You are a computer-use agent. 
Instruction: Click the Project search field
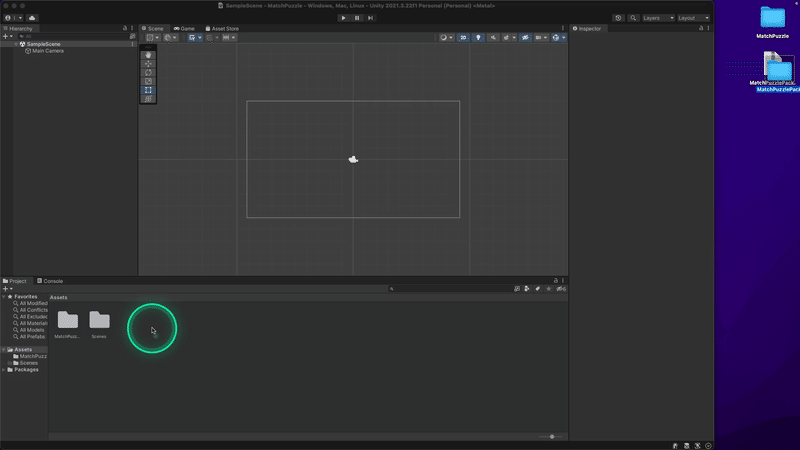[x=449, y=289]
